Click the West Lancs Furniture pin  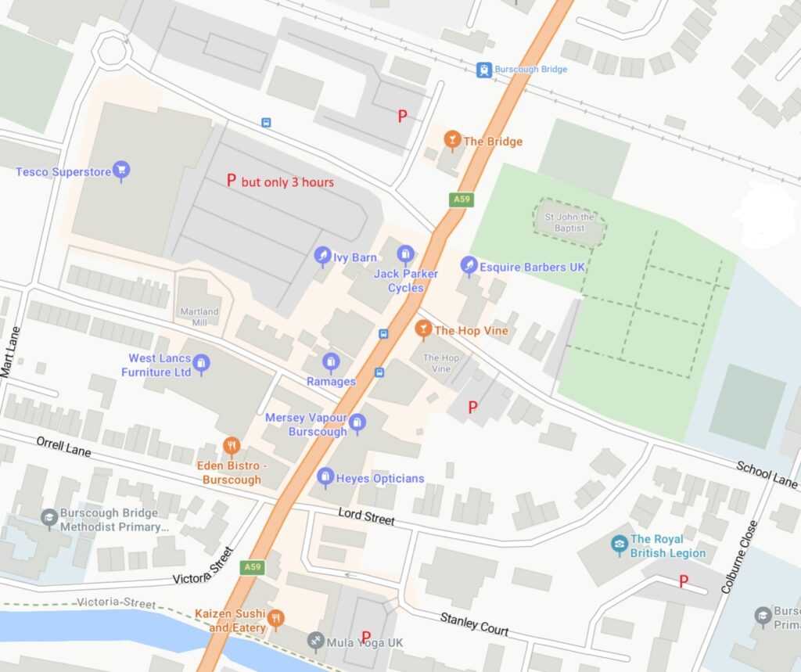201,365
